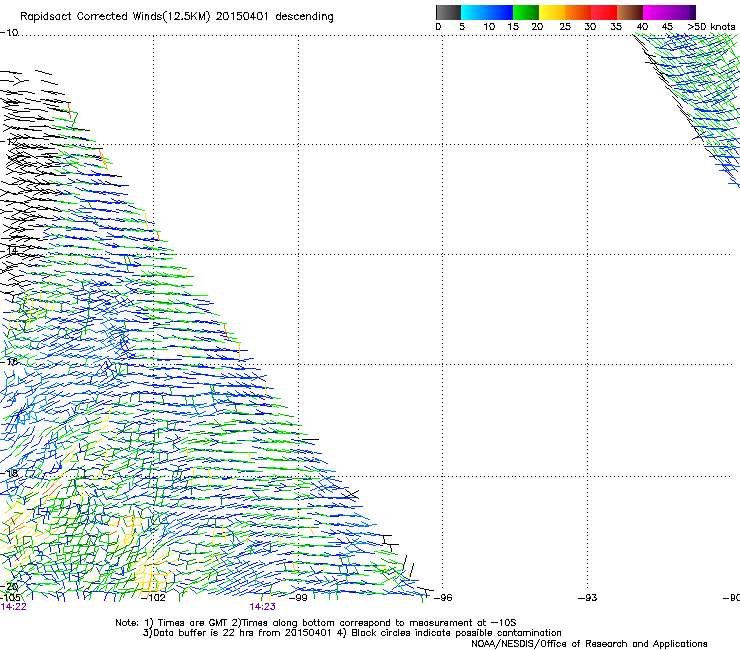The image size is (740, 650).
Task: Click the blue 10-15 knots legend swatch
Action: tap(500, 12)
